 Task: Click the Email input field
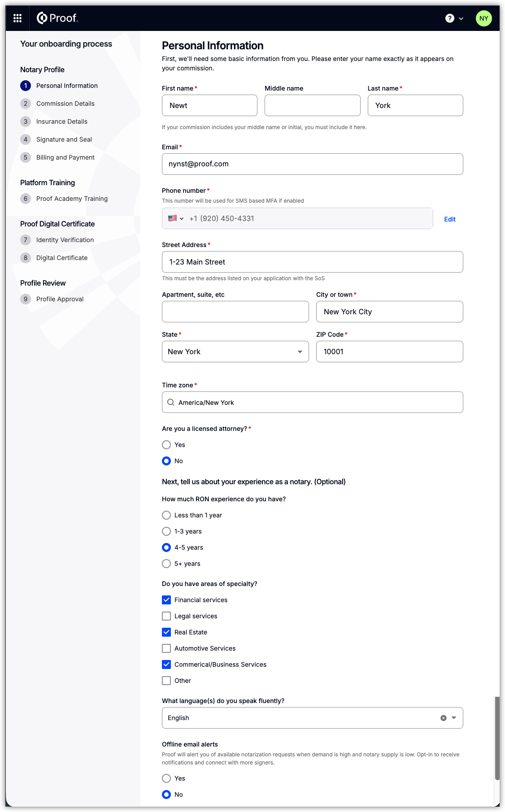point(313,164)
